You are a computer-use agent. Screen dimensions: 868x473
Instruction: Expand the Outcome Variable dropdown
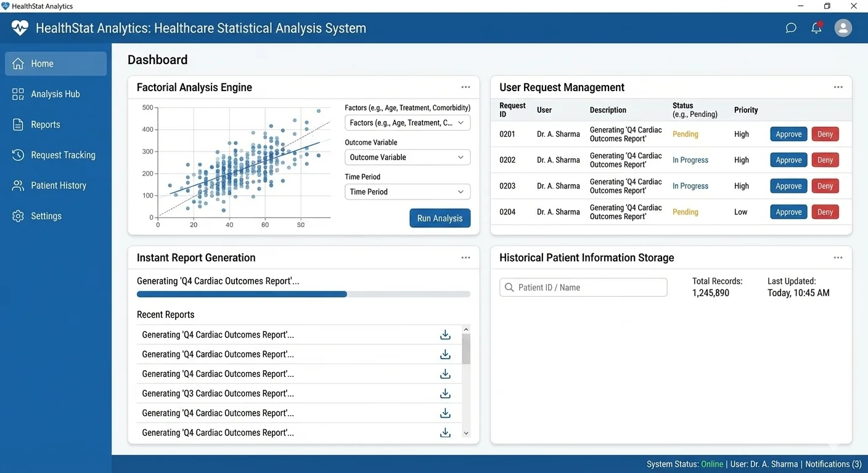pyautogui.click(x=407, y=157)
